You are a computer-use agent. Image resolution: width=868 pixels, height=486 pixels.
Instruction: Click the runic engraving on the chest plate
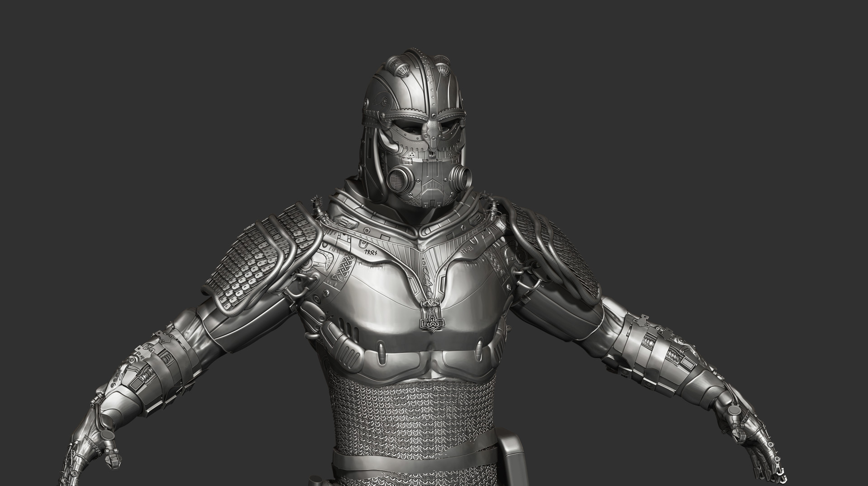click(371, 253)
